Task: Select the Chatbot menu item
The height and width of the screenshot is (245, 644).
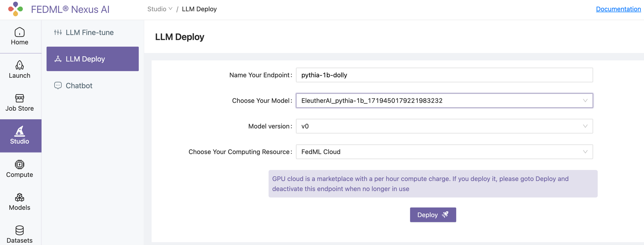Action: click(93, 85)
